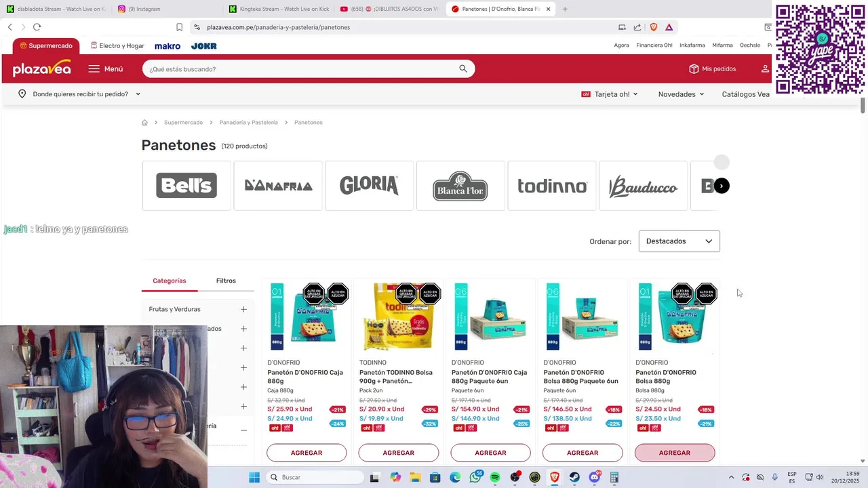Add D'ONOFRIO Bolsa 880g Paquete 6un
This screenshot has height=488, width=868.
click(583, 453)
